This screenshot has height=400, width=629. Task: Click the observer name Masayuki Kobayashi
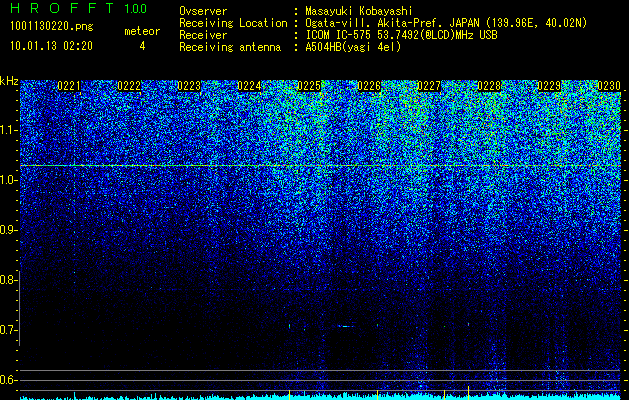coord(359,11)
